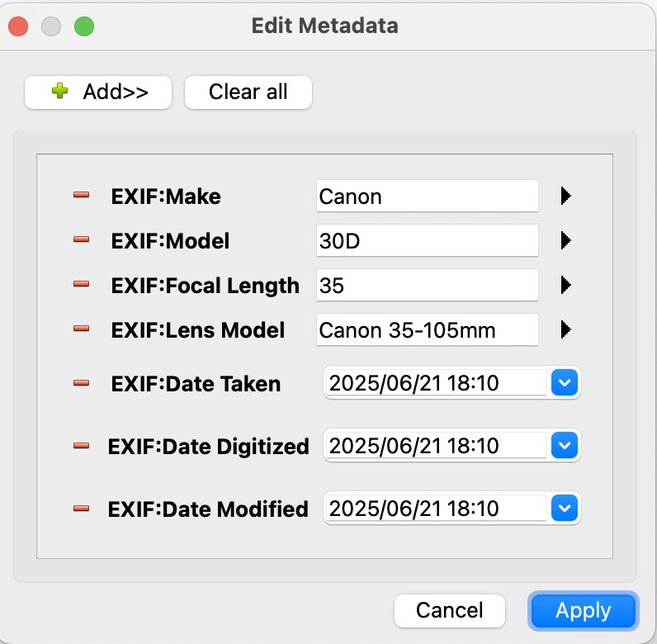The width and height of the screenshot is (657, 644).
Task: Click the EXIF:Focal Length label
Action: 206,286
